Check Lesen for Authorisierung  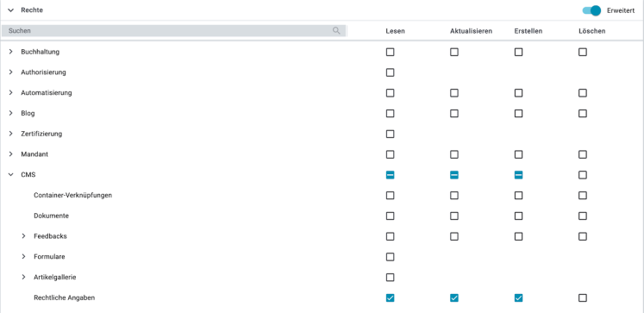point(391,72)
